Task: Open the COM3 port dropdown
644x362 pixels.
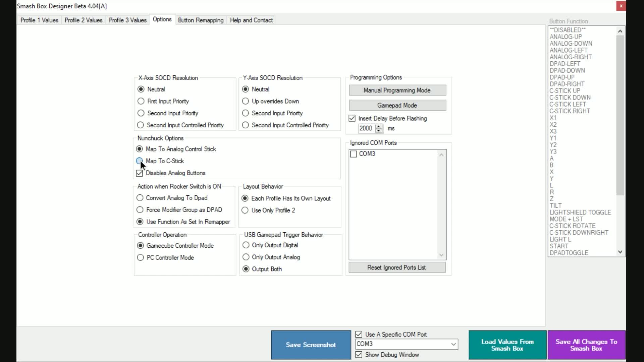Action: tap(453, 344)
